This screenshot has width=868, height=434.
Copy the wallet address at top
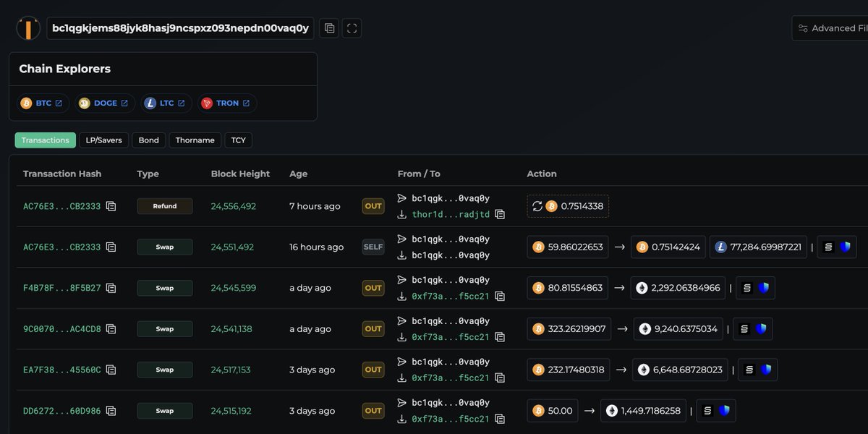[329, 28]
